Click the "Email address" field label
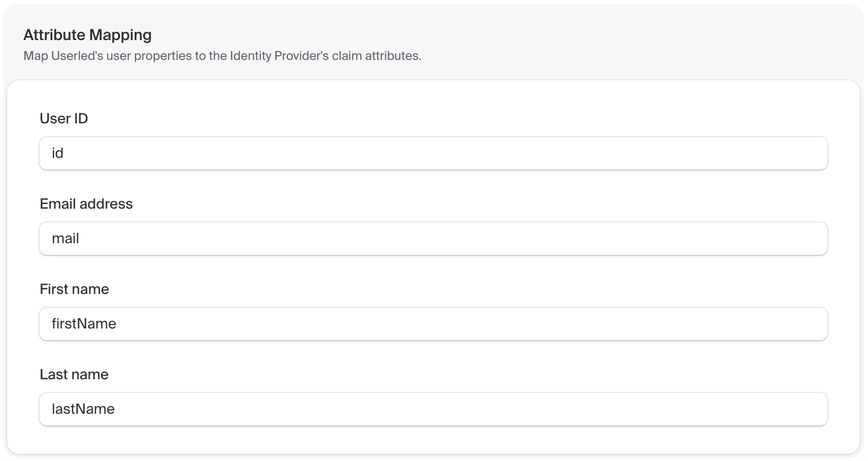Image resolution: width=868 pixels, height=461 pixels. (x=86, y=204)
